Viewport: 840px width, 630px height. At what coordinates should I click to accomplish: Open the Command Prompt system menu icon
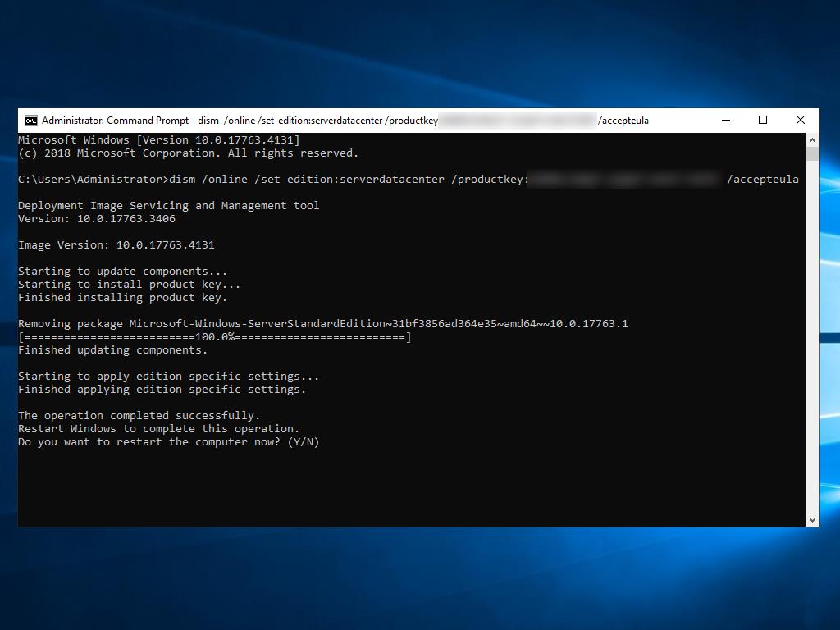(x=31, y=121)
